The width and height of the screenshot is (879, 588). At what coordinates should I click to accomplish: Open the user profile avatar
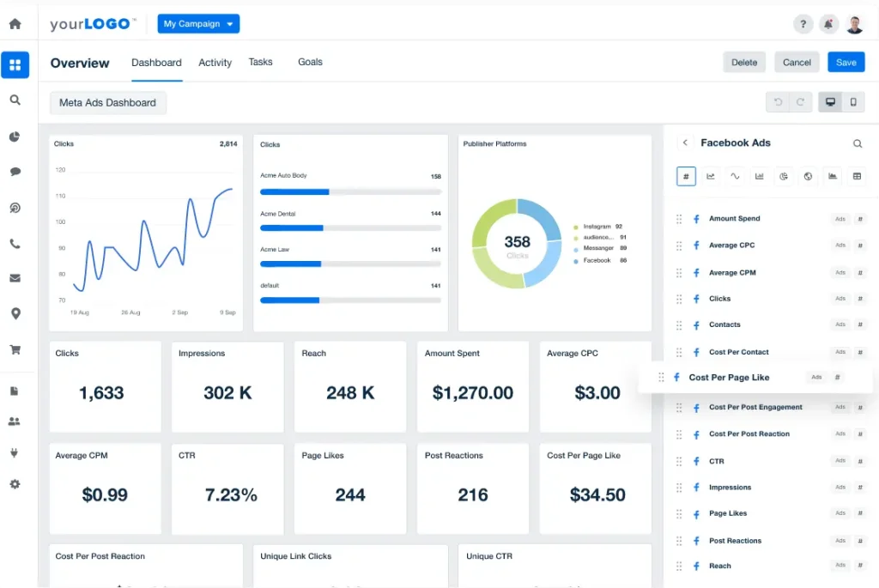coord(854,24)
